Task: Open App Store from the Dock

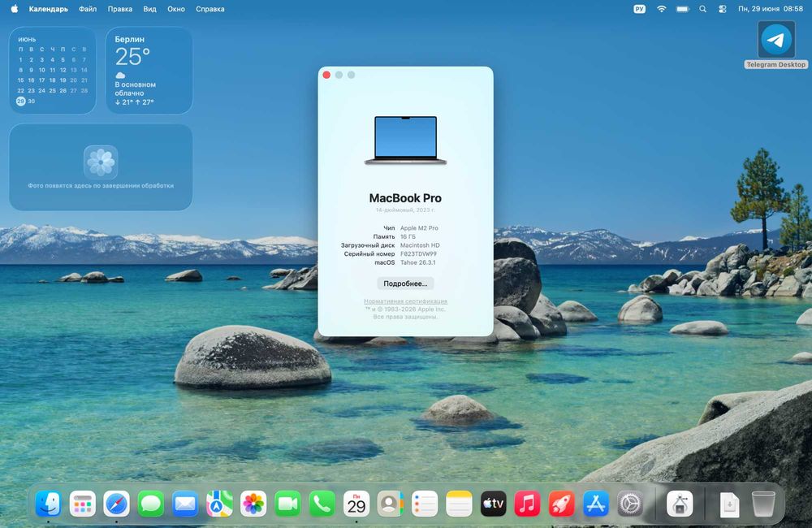Action: click(x=595, y=503)
